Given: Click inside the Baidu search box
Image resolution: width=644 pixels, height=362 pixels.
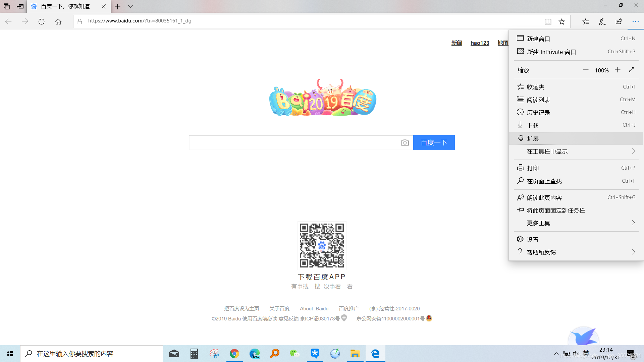Looking at the screenshot, I should pos(295,142).
